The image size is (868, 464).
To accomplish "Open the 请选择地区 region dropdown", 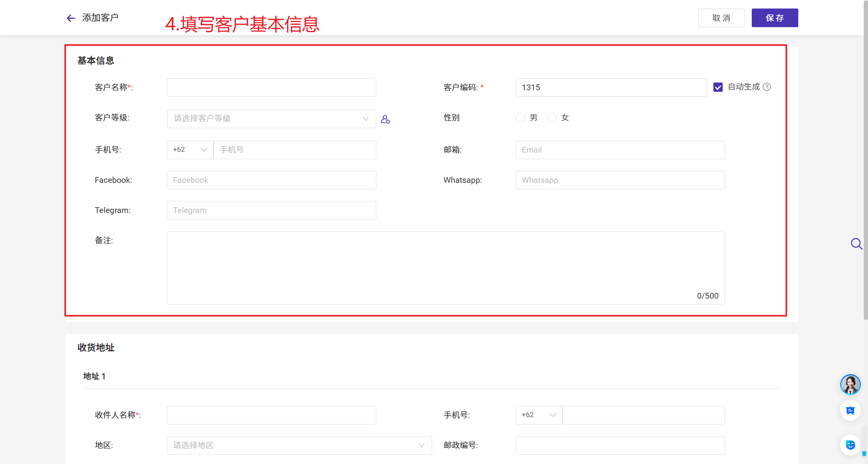I will click(x=299, y=445).
